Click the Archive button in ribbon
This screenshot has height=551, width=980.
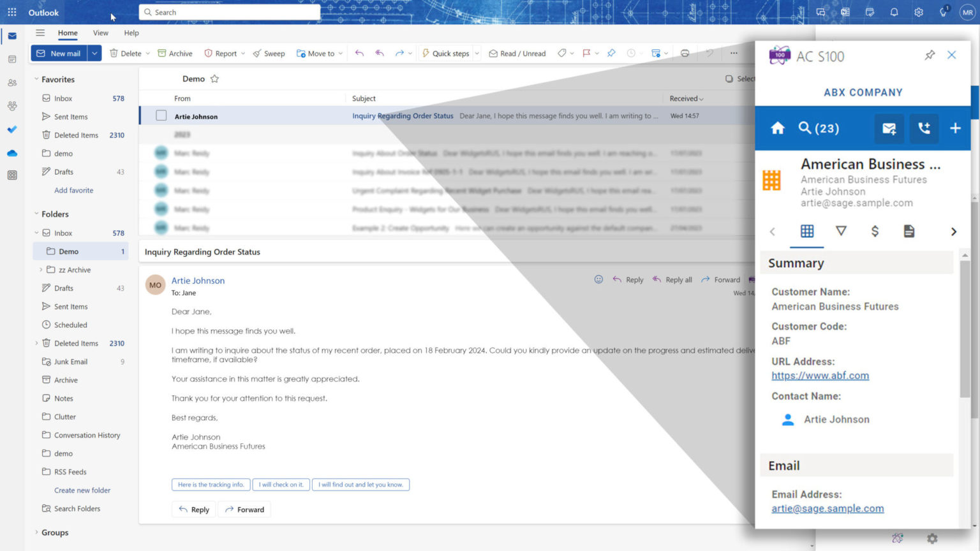click(x=175, y=54)
